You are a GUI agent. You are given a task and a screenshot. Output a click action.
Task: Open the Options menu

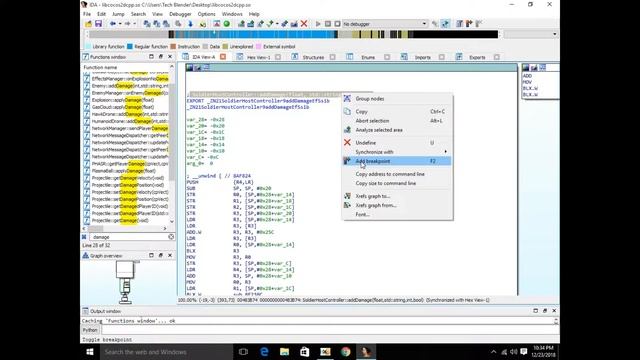207,14
